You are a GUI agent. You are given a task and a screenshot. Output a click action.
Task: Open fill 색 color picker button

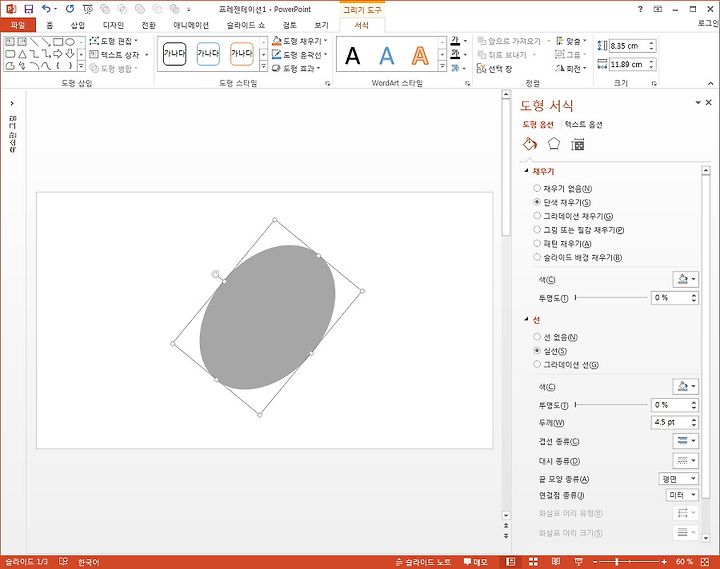(686, 279)
